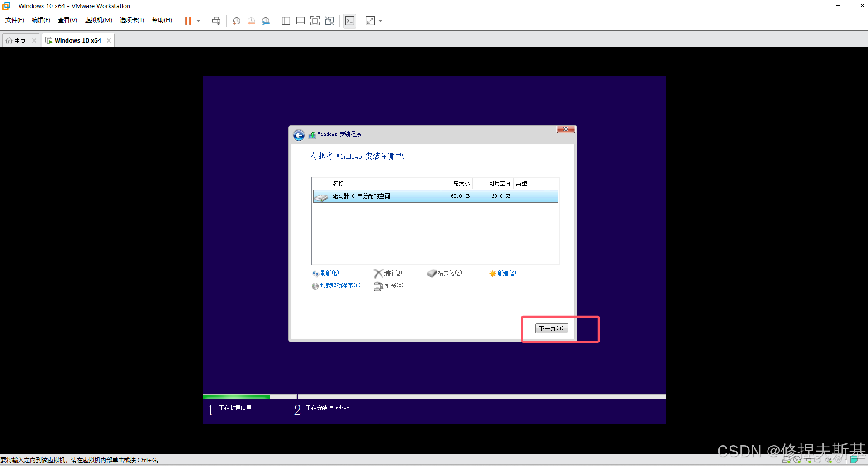Click the VMware Workstation title bar logo icon
This screenshot has width=868, height=466.
[6, 6]
